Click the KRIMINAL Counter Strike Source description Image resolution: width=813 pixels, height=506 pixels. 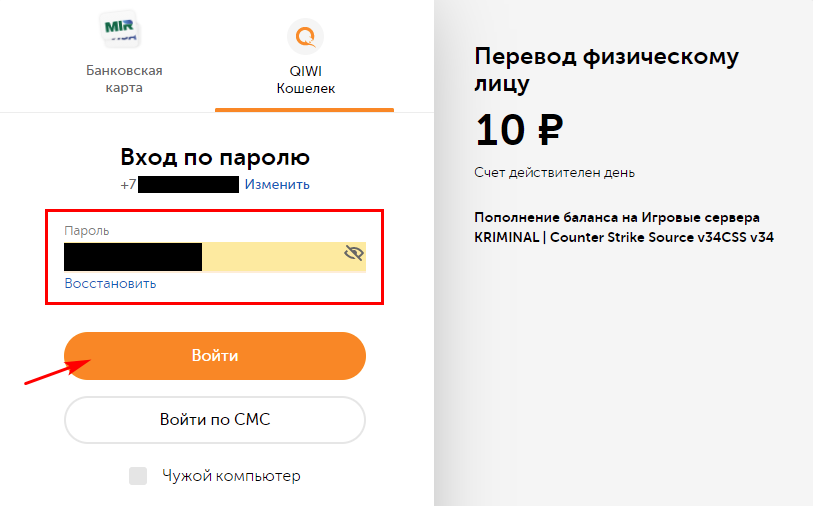point(624,228)
